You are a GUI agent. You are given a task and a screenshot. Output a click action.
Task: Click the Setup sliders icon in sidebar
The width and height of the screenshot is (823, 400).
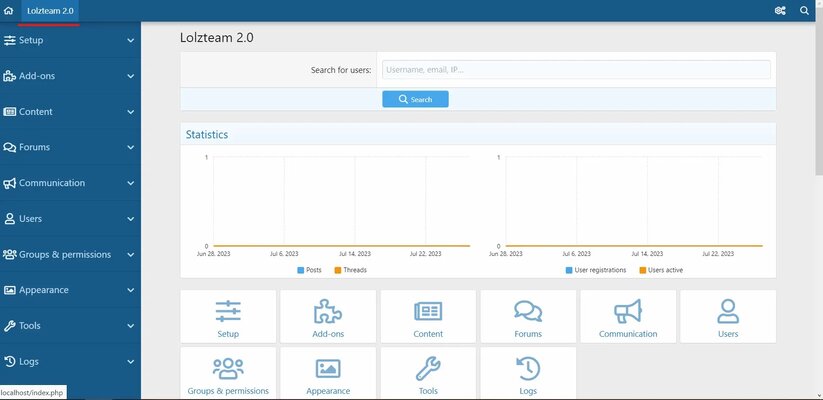pyautogui.click(x=9, y=40)
